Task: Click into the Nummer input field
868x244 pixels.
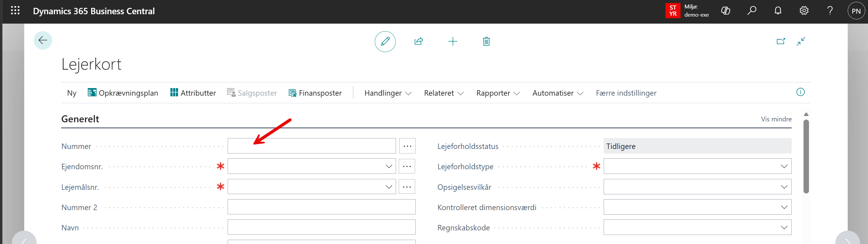Action: point(311,146)
